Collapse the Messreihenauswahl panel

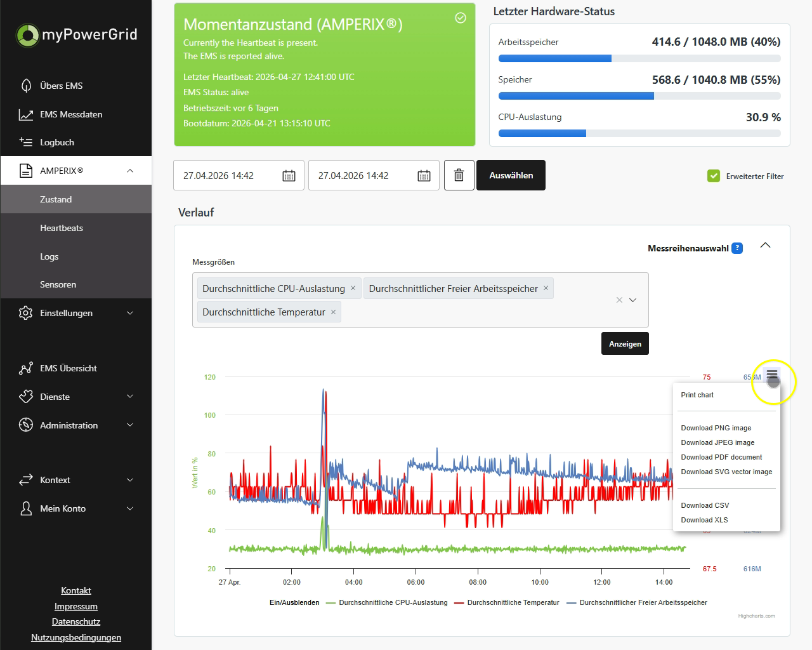click(766, 246)
